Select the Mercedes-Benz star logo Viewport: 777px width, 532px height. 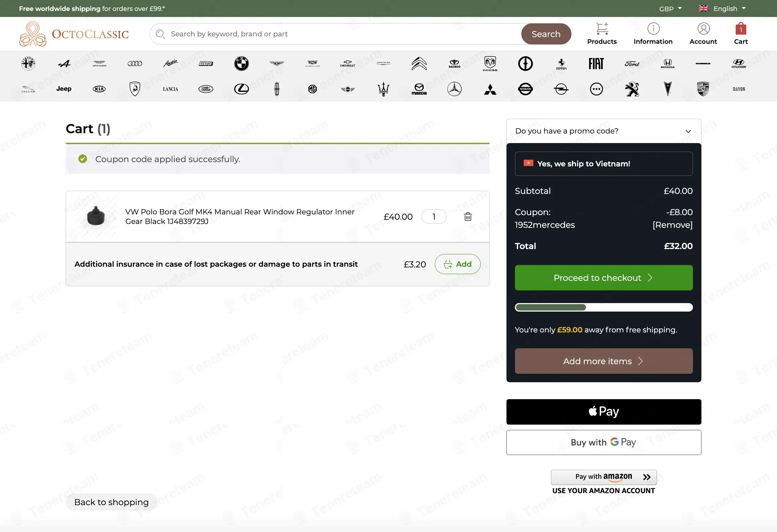pos(455,89)
